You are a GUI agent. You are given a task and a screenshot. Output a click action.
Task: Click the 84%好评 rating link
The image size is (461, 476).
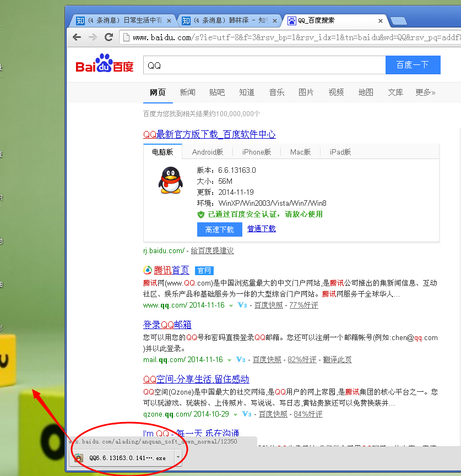(x=308, y=414)
